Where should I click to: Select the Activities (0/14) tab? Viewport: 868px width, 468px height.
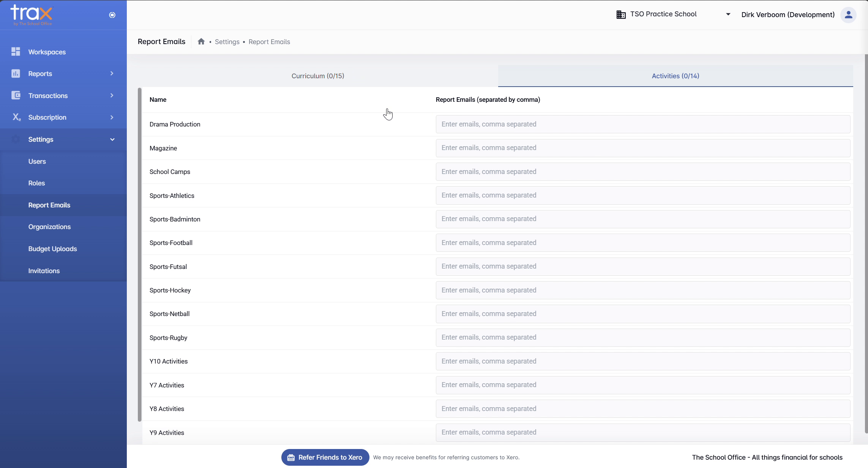(675, 76)
